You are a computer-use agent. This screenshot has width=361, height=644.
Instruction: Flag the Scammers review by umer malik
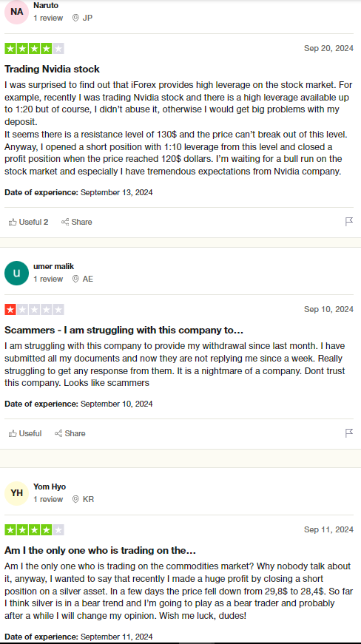click(349, 433)
